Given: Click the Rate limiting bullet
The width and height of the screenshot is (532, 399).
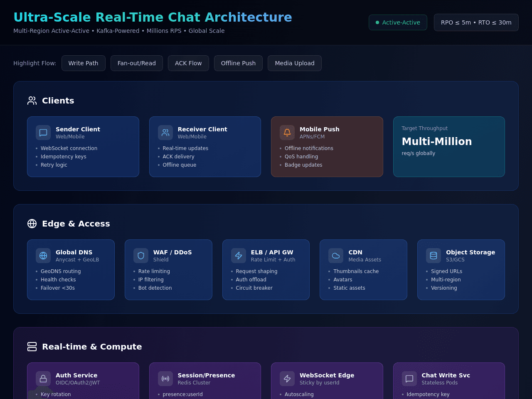Looking at the screenshot, I should pos(154,271).
